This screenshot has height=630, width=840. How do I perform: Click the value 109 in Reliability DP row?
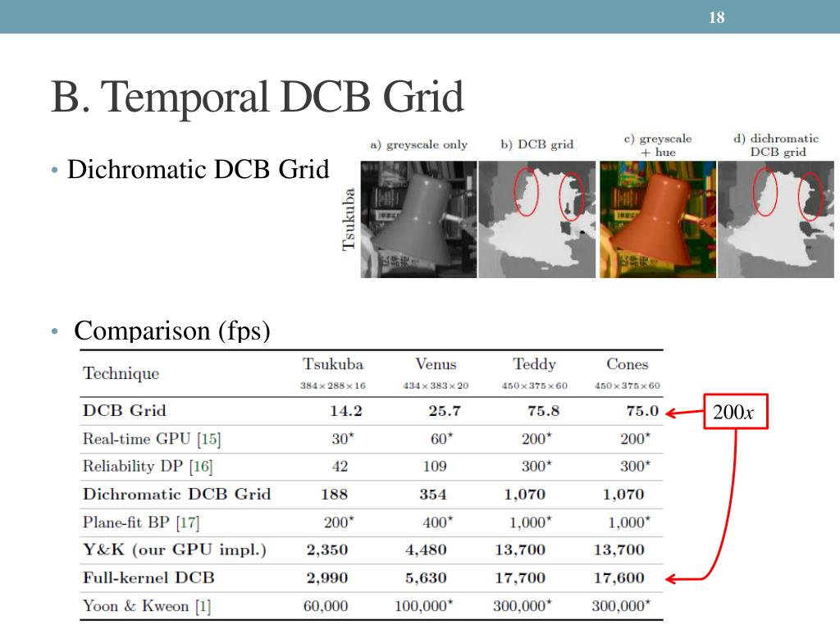[435, 466]
